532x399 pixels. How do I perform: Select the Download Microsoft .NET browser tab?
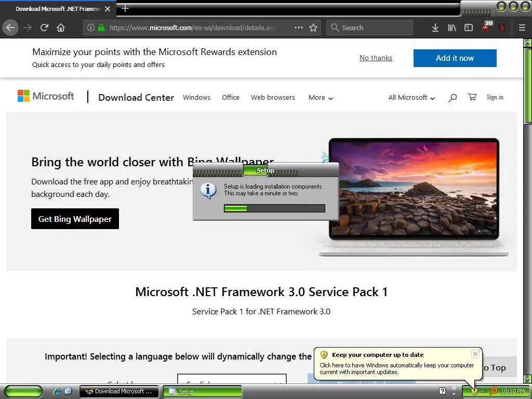coord(58,9)
